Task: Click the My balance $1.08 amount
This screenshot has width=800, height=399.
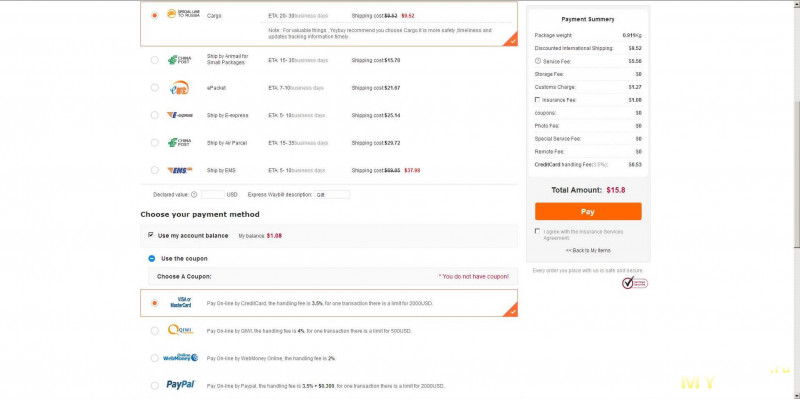Action: (274, 236)
